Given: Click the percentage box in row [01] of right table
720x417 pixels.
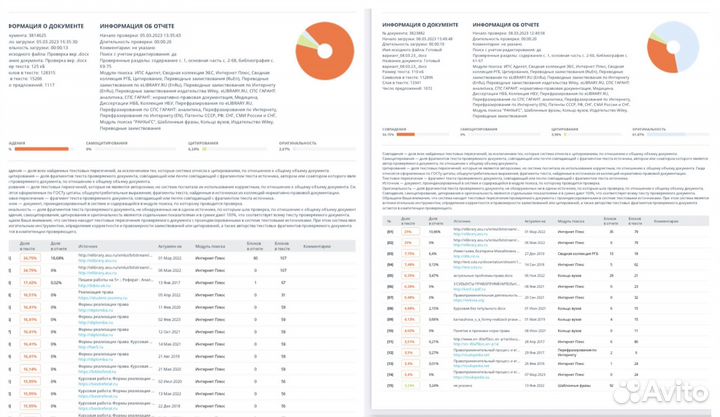Looking at the screenshot, I should tap(408, 231).
